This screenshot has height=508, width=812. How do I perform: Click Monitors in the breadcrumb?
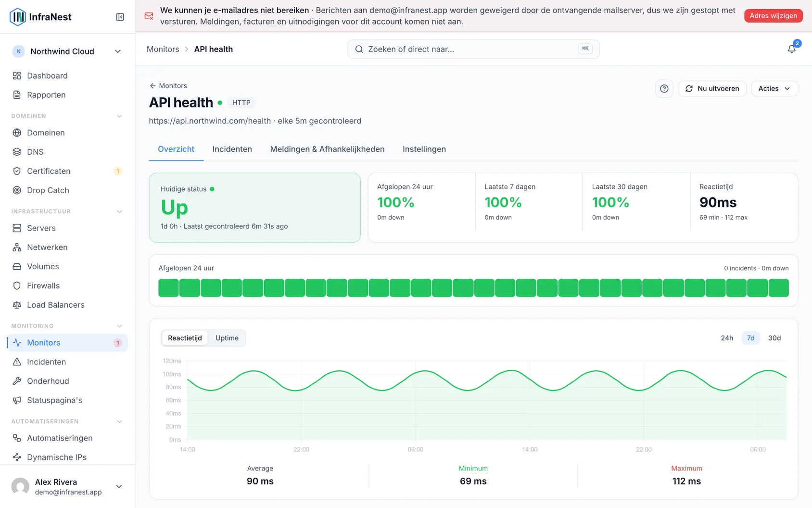(x=163, y=49)
